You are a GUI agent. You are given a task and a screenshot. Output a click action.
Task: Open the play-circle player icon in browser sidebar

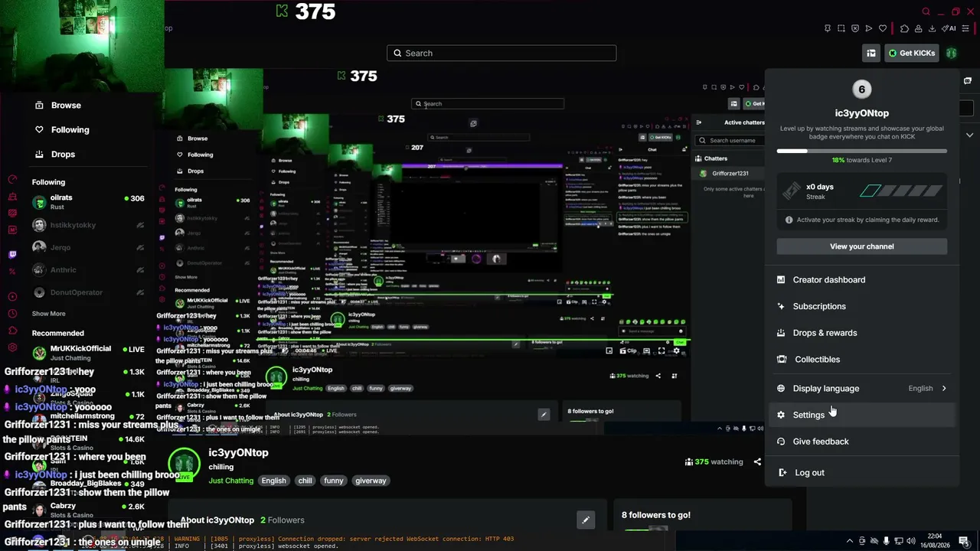12,296
